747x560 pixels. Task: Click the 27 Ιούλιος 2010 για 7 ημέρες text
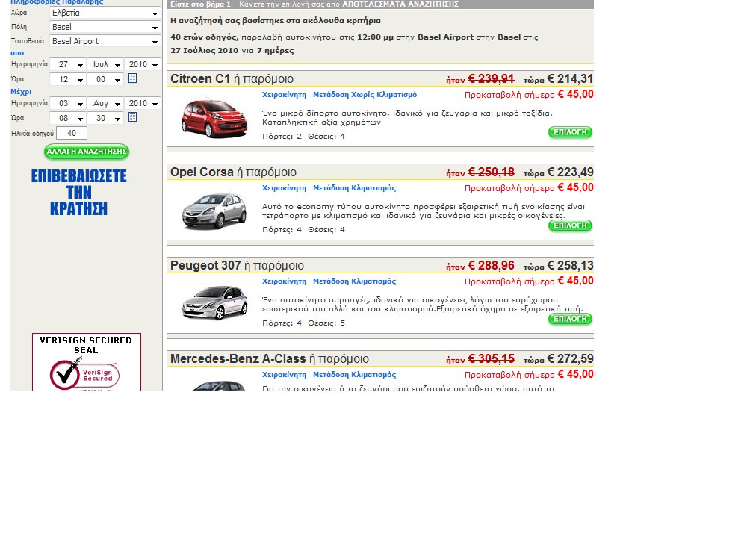click(x=232, y=51)
